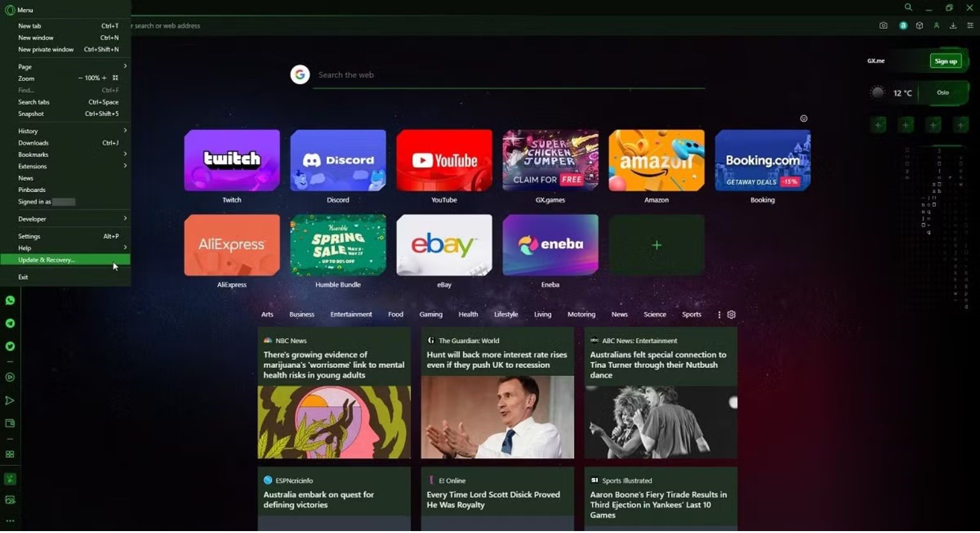Open Telegram messenger in sidebar
This screenshot has height=533, width=980.
pos(10,323)
